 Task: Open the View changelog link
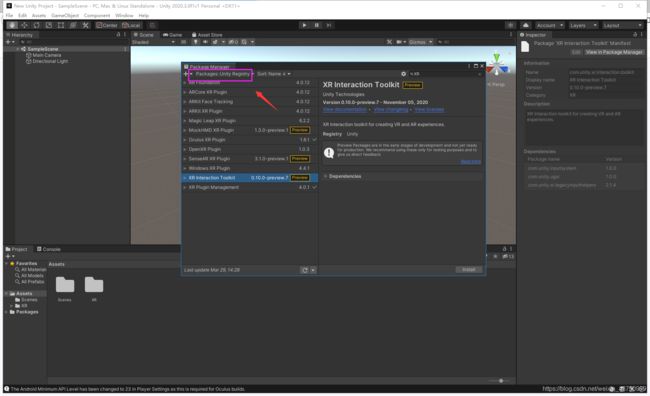click(391, 109)
